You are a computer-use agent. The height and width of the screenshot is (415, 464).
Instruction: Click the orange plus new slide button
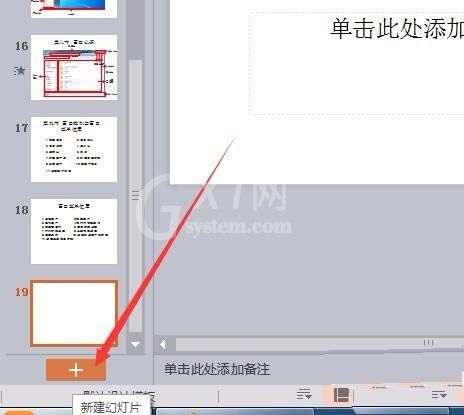point(76,370)
